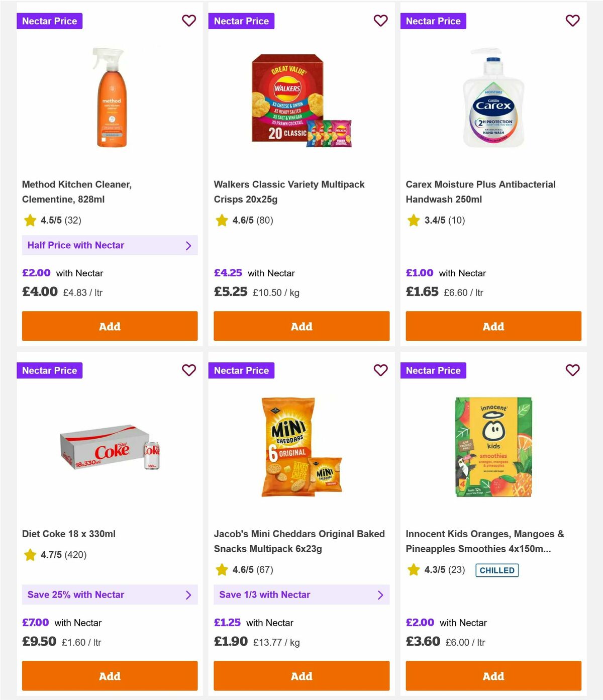The image size is (603, 700).
Task: Add Walkers Classic Variety Multipack to basket
Action: [301, 326]
